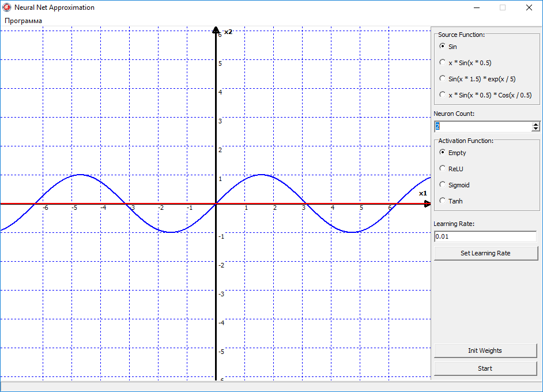Minimize the Neural Net Approximation window

pyautogui.click(x=477, y=7)
